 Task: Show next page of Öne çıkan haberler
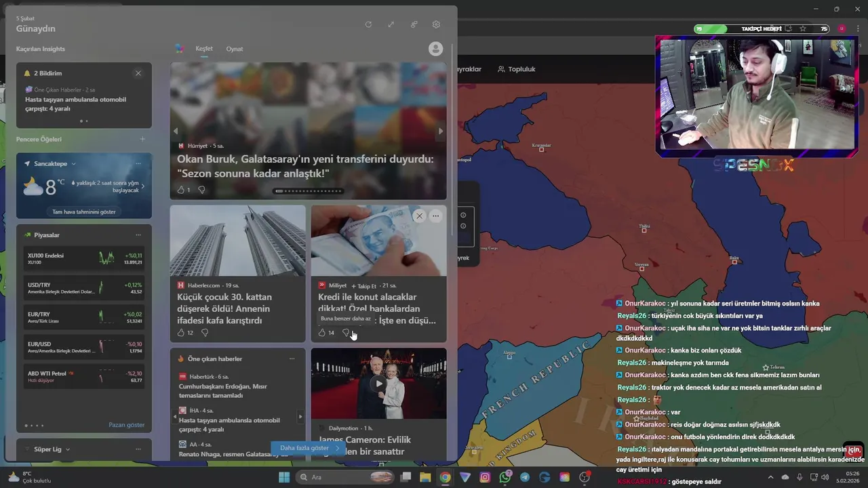click(x=300, y=416)
